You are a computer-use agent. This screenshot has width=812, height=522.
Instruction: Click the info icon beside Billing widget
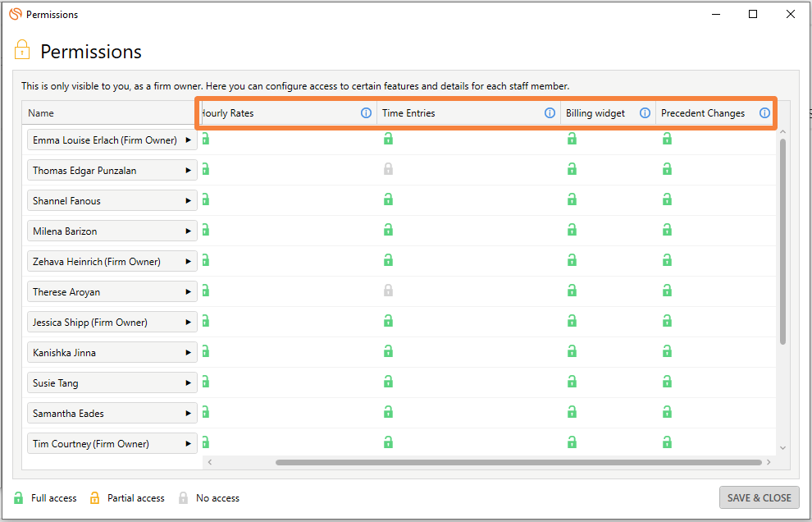click(x=645, y=113)
